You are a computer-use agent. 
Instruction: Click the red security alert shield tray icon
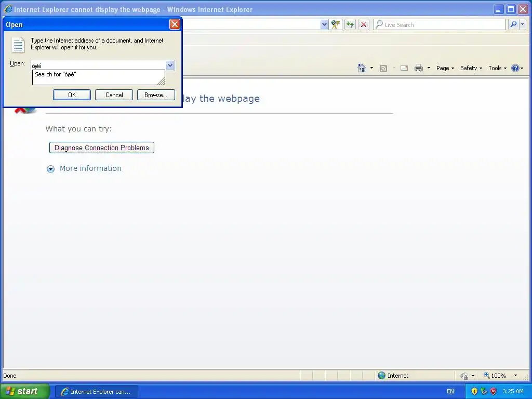[494, 391]
